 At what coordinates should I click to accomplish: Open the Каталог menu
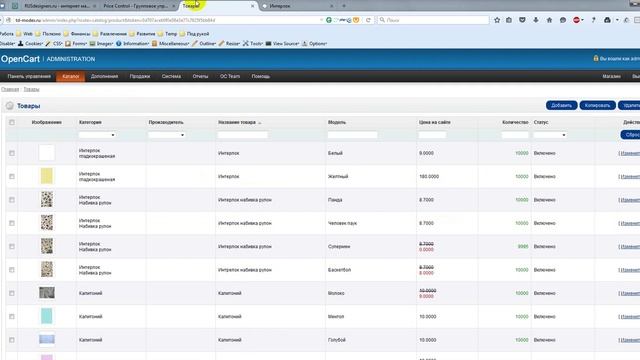pyautogui.click(x=71, y=76)
